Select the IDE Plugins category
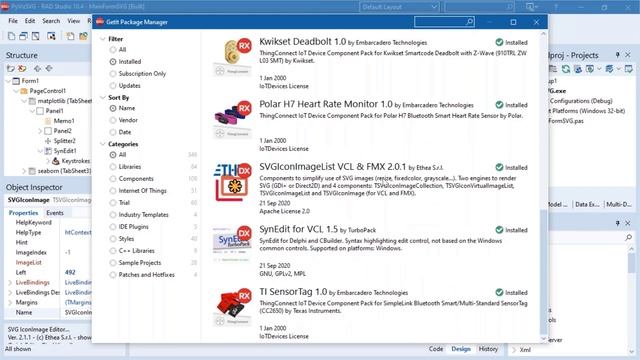The height and width of the screenshot is (360, 640). coord(113,227)
